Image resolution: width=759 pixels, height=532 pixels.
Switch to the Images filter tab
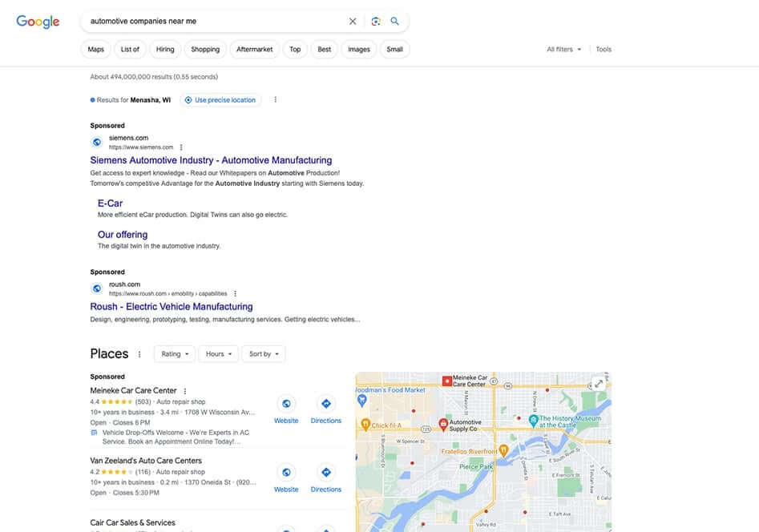(358, 50)
